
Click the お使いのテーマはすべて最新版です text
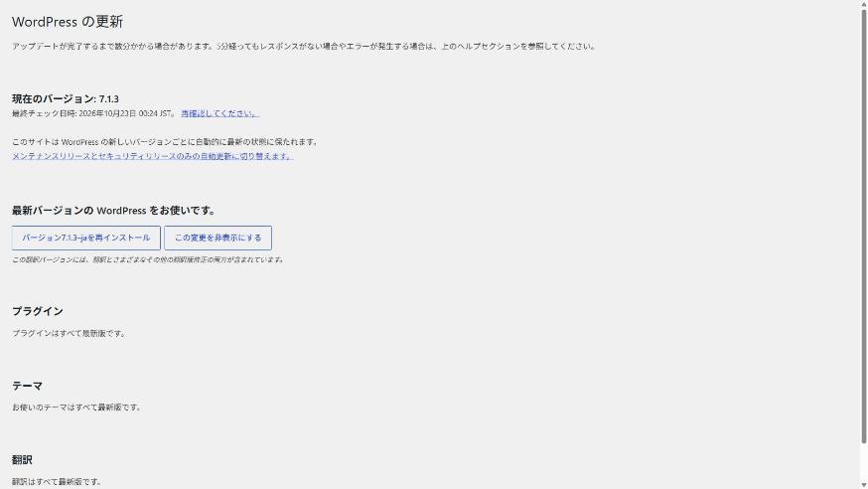76,407
